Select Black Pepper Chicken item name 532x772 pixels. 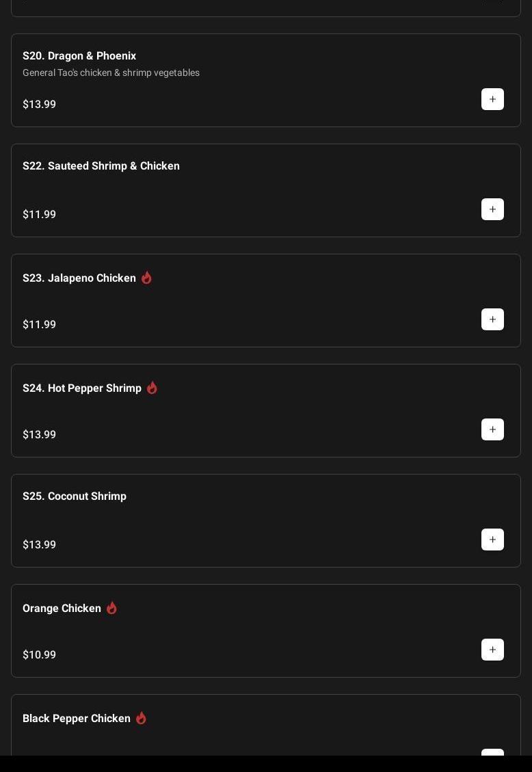click(x=77, y=719)
